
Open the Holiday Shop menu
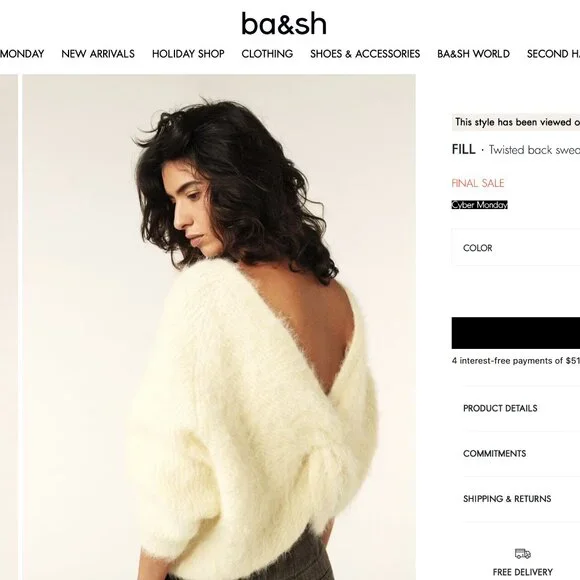pyautogui.click(x=188, y=54)
